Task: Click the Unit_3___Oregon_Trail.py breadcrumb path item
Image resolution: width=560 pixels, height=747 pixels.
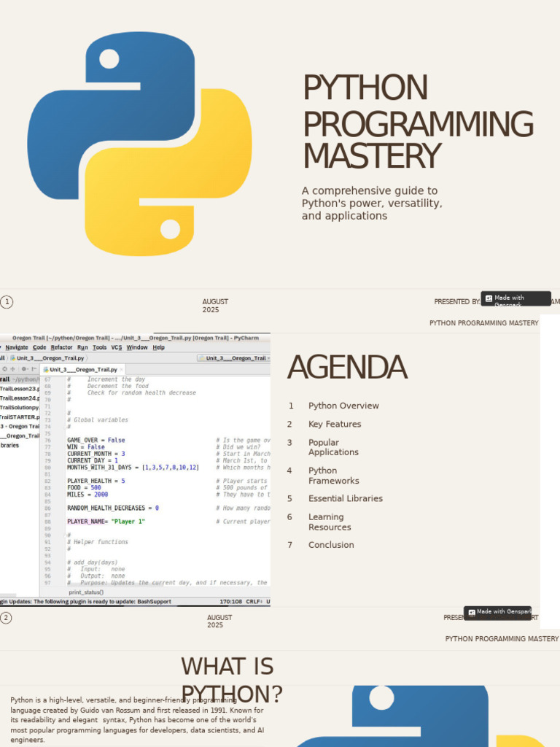Action: coord(50,358)
